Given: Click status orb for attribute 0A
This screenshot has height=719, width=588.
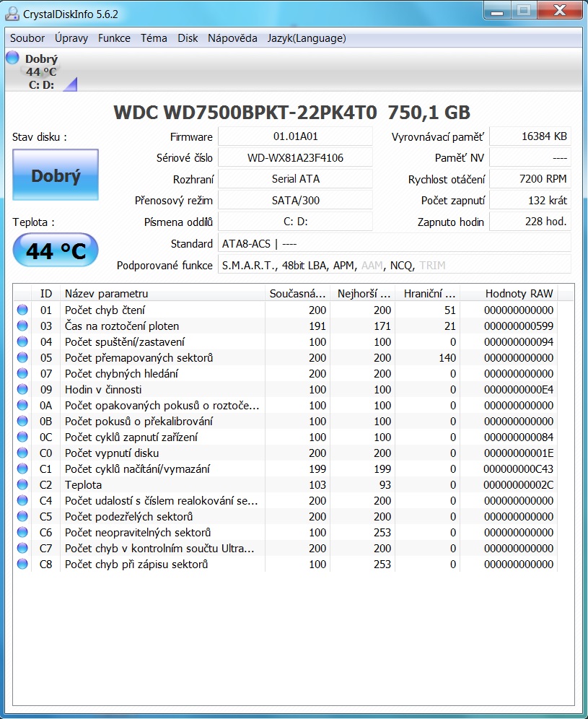Looking at the screenshot, I should click(x=22, y=406).
